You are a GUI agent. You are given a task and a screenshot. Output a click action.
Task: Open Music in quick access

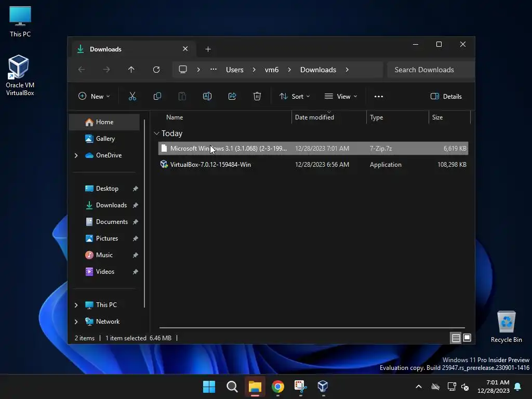click(x=104, y=255)
